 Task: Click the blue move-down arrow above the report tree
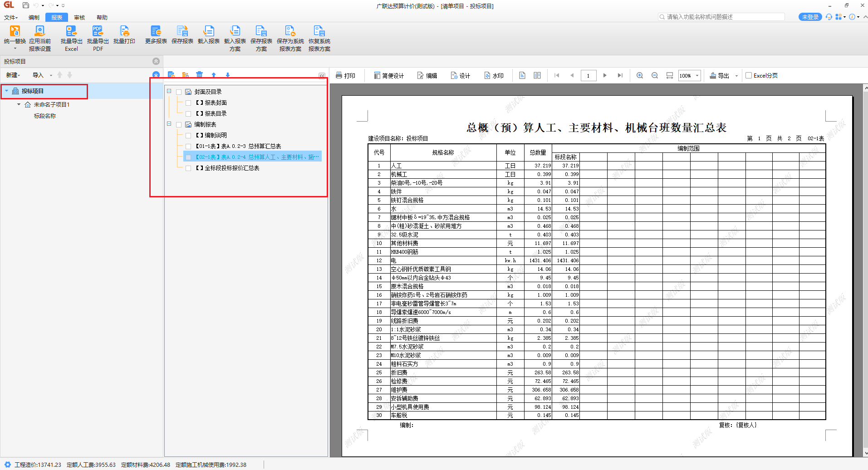228,74
